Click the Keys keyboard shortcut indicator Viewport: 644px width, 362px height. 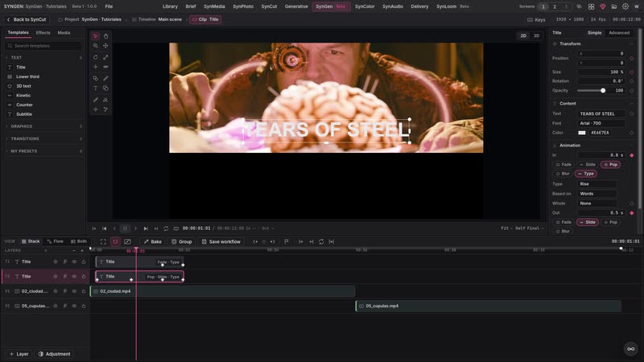536,19
